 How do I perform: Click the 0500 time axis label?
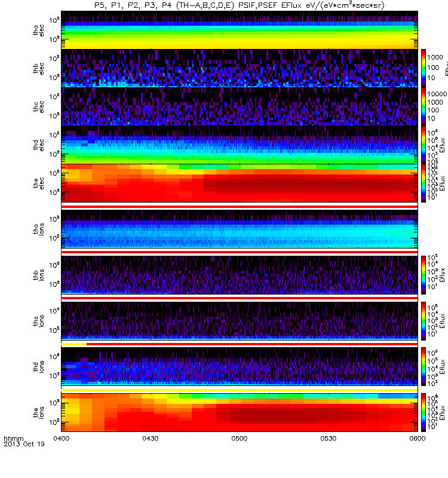tap(240, 439)
